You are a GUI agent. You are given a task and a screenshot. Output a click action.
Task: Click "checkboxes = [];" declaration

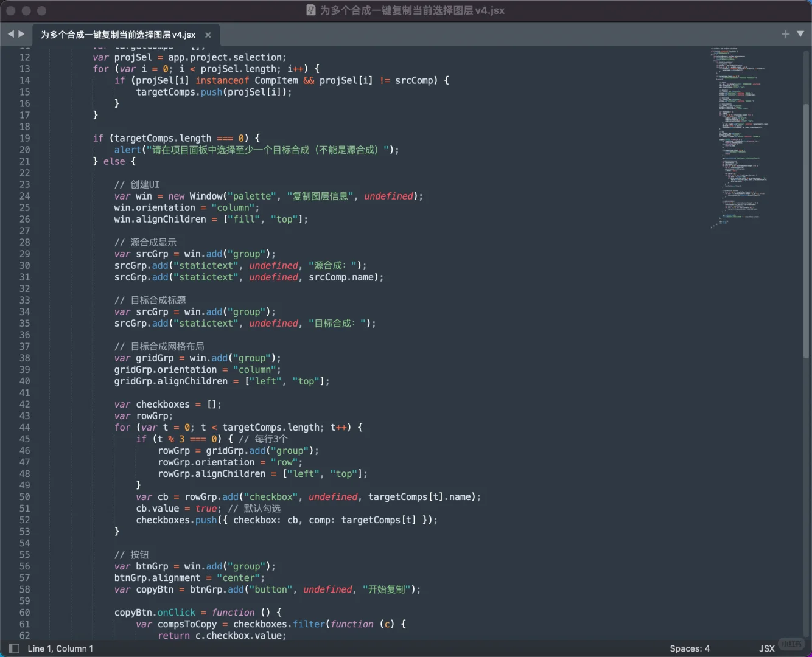point(179,404)
